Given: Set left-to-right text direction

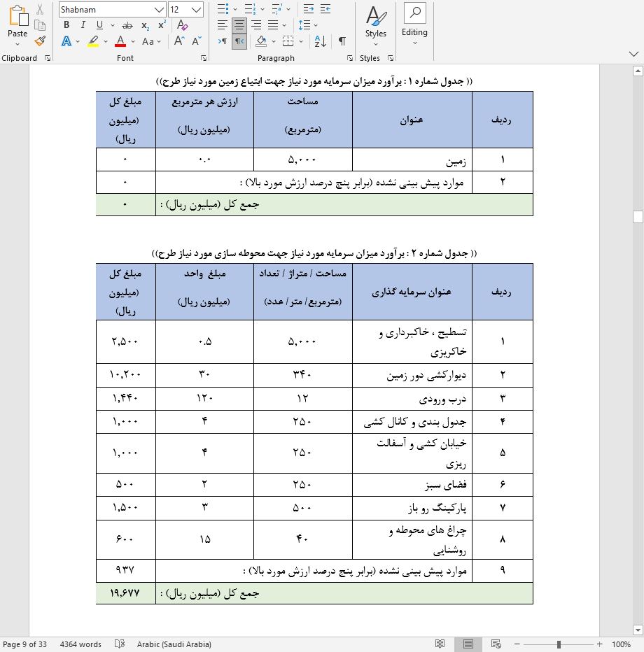Looking at the screenshot, I should point(223,41).
